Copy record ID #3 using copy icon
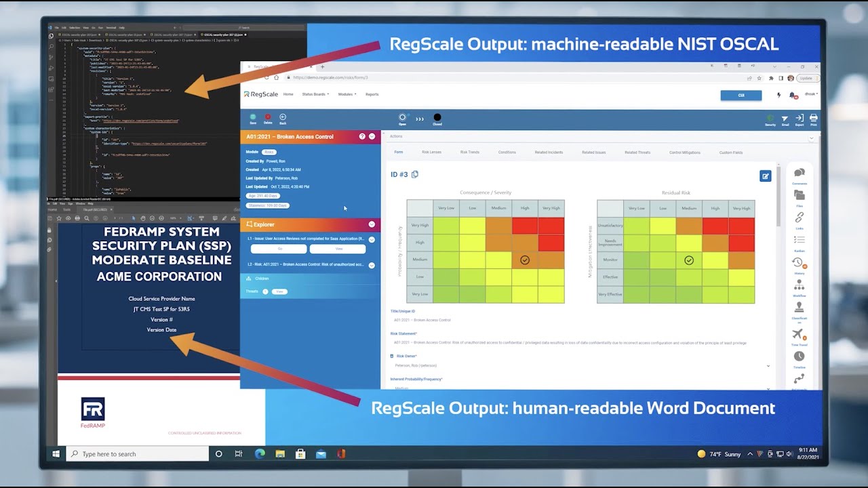The height and width of the screenshot is (488, 868). click(x=415, y=174)
